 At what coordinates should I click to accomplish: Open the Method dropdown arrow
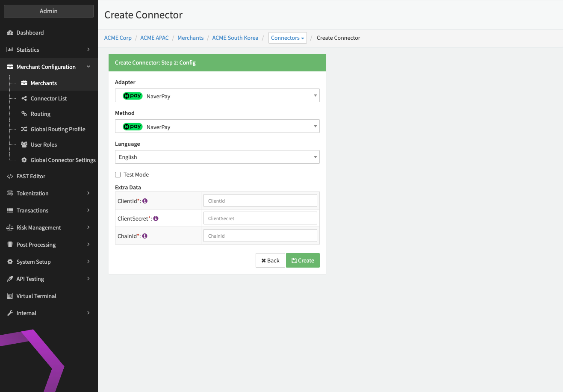tap(315, 127)
